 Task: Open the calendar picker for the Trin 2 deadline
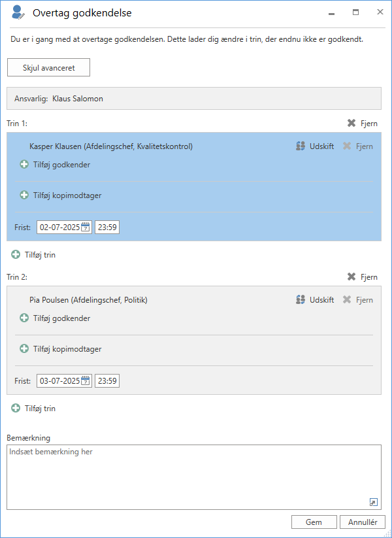tap(85, 381)
